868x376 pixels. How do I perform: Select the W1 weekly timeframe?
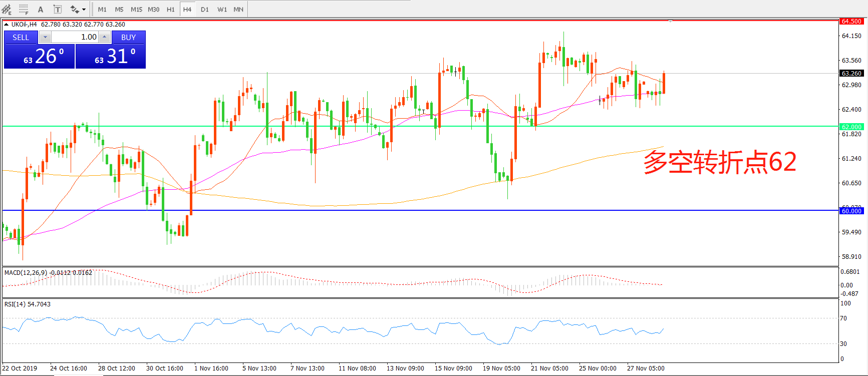[222, 9]
